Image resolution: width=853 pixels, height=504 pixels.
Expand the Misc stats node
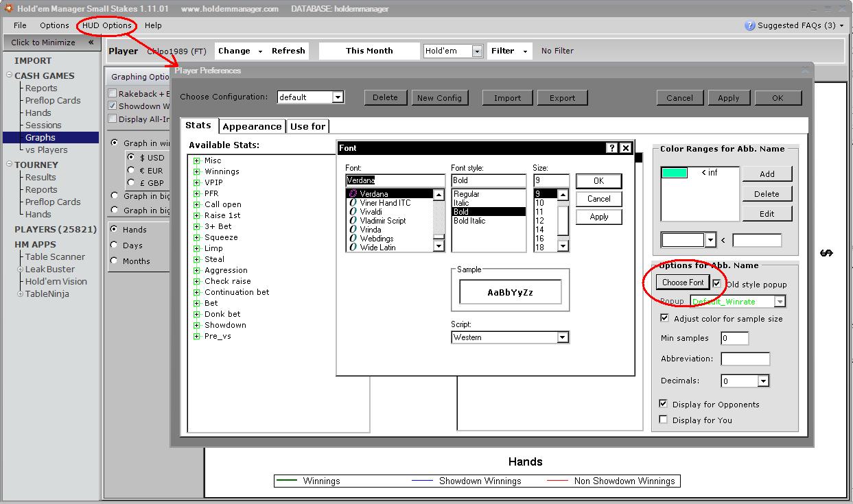pyautogui.click(x=196, y=160)
